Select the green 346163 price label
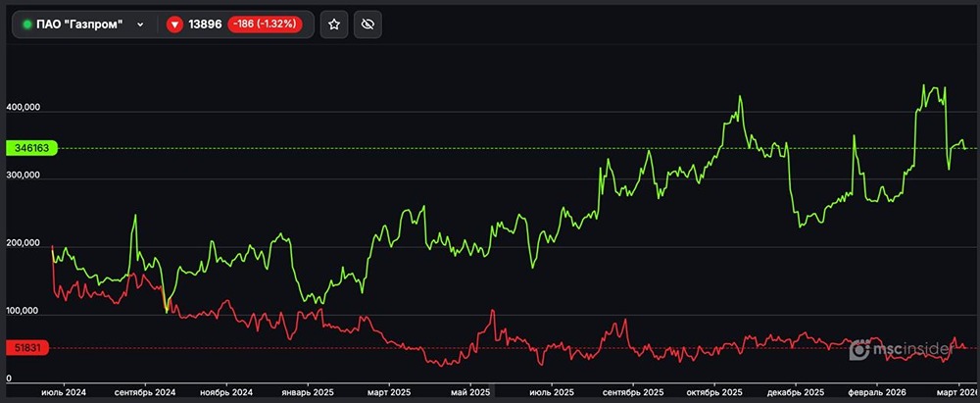This screenshot has width=980, height=403. click(x=32, y=148)
